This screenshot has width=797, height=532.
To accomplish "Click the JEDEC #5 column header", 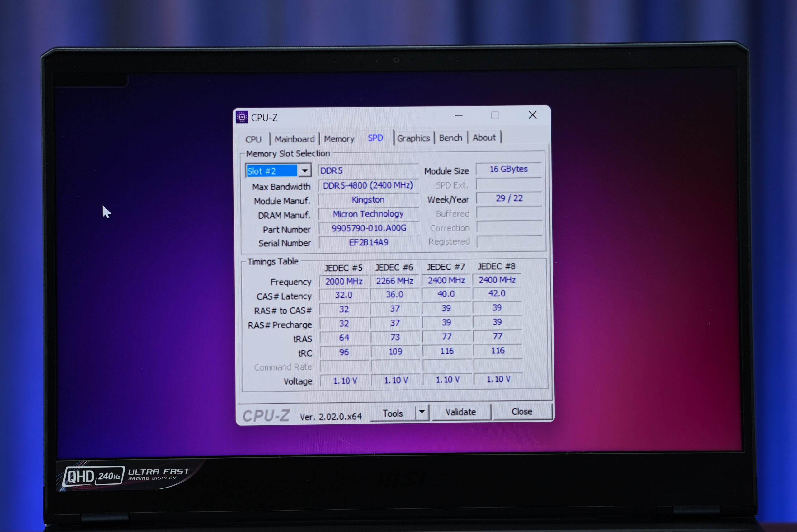I will tap(343, 268).
